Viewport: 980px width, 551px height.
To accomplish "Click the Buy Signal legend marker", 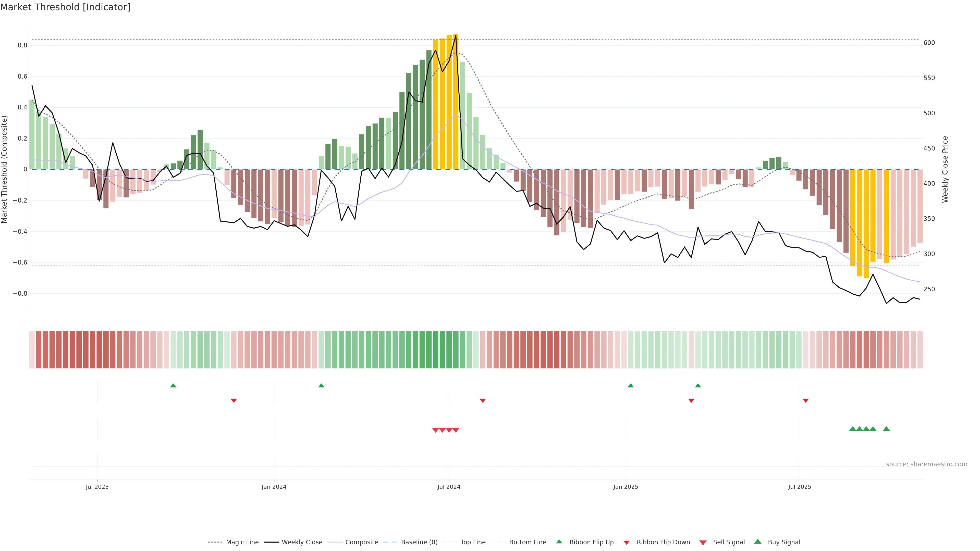I will [x=758, y=542].
